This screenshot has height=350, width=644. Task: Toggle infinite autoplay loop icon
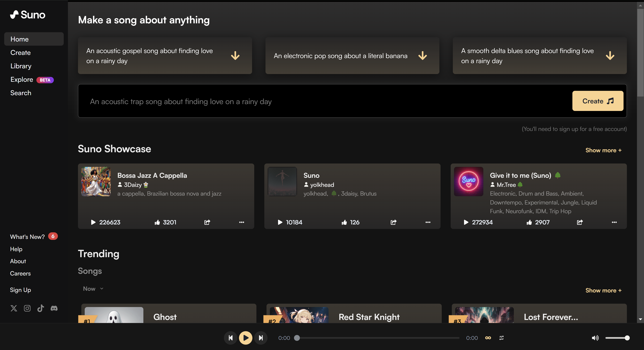click(488, 338)
